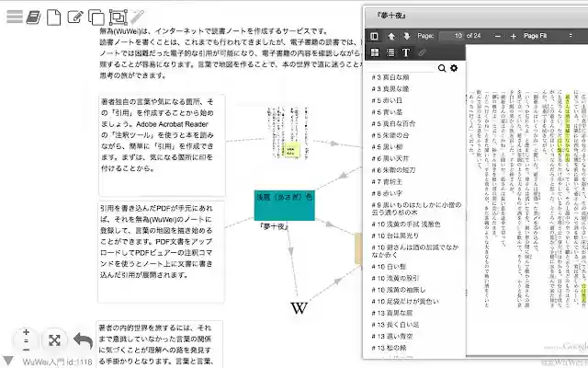Click the fit-to-screen expand arrows button
The width and height of the screenshot is (588, 368).
point(54,340)
